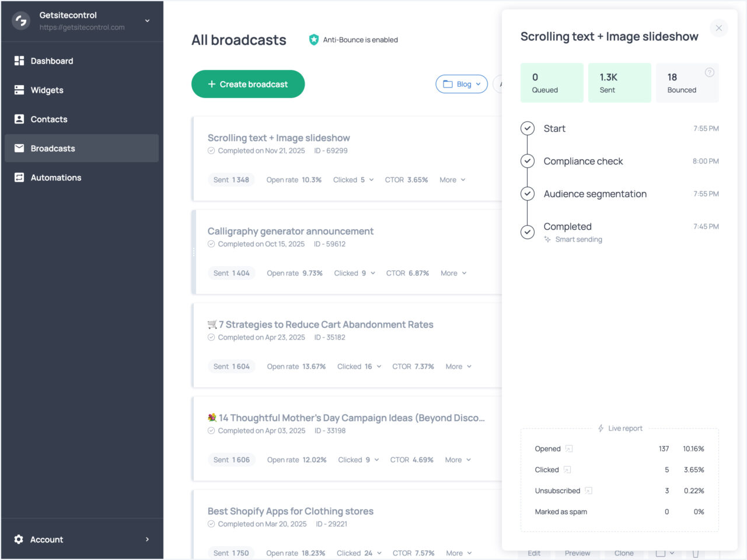Open the Broadcasts envelope icon
This screenshot has height=560, width=747.
pos(19,148)
